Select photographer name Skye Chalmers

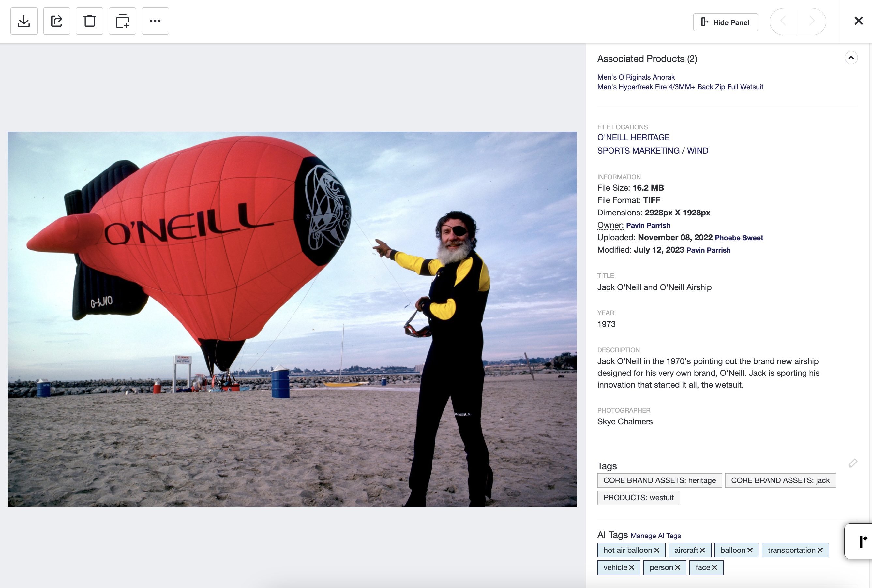pos(625,421)
